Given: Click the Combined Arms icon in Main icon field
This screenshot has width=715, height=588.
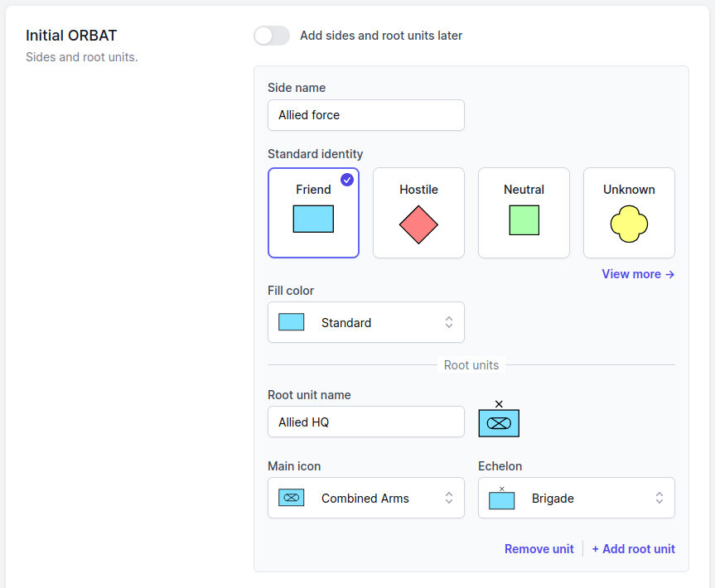Looking at the screenshot, I should pyautogui.click(x=291, y=498).
